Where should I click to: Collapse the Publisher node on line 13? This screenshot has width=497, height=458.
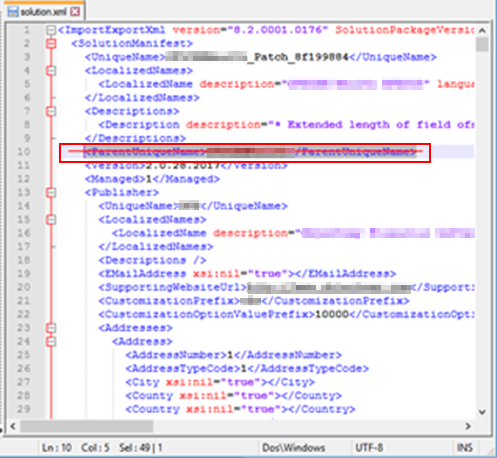tap(51, 192)
